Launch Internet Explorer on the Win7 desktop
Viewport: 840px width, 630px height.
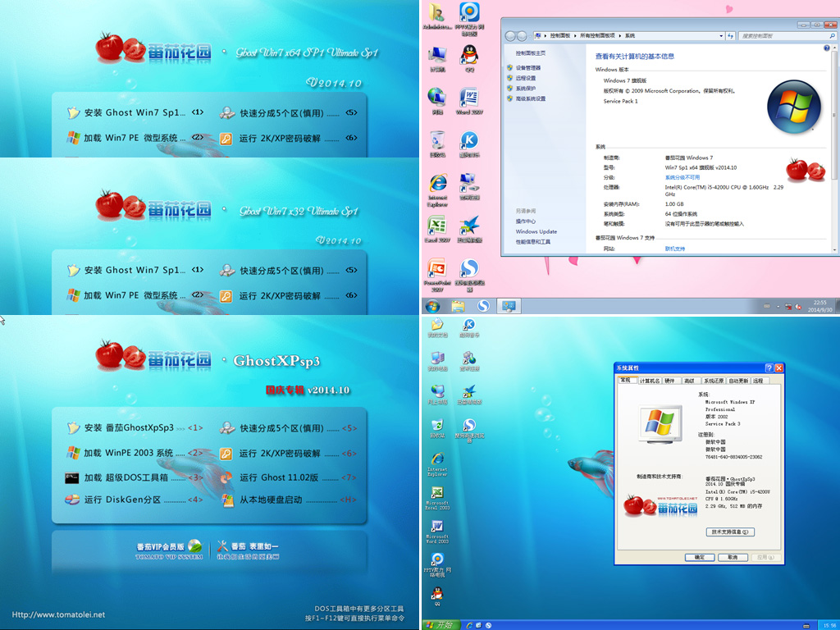point(437,189)
